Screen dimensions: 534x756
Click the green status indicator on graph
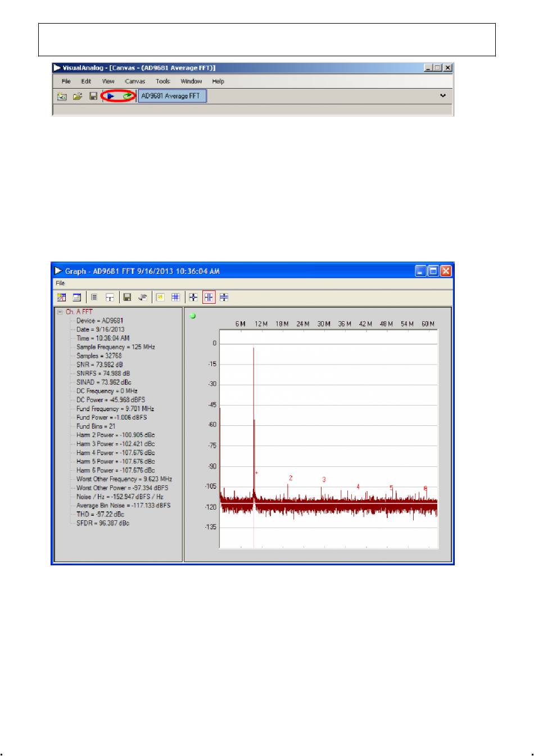pos(193,316)
